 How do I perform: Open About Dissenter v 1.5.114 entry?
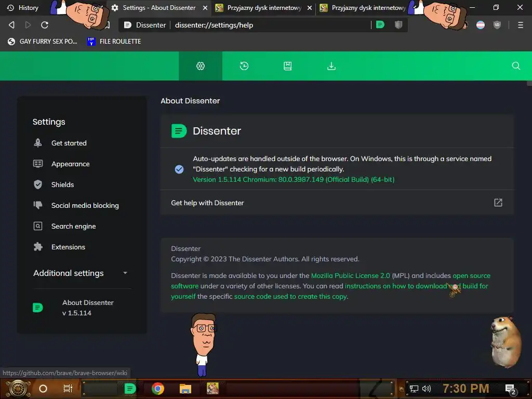(82, 308)
